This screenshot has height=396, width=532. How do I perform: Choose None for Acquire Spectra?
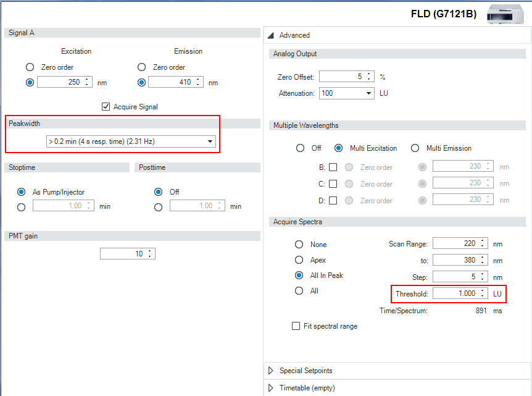pyautogui.click(x=299, y=245)
